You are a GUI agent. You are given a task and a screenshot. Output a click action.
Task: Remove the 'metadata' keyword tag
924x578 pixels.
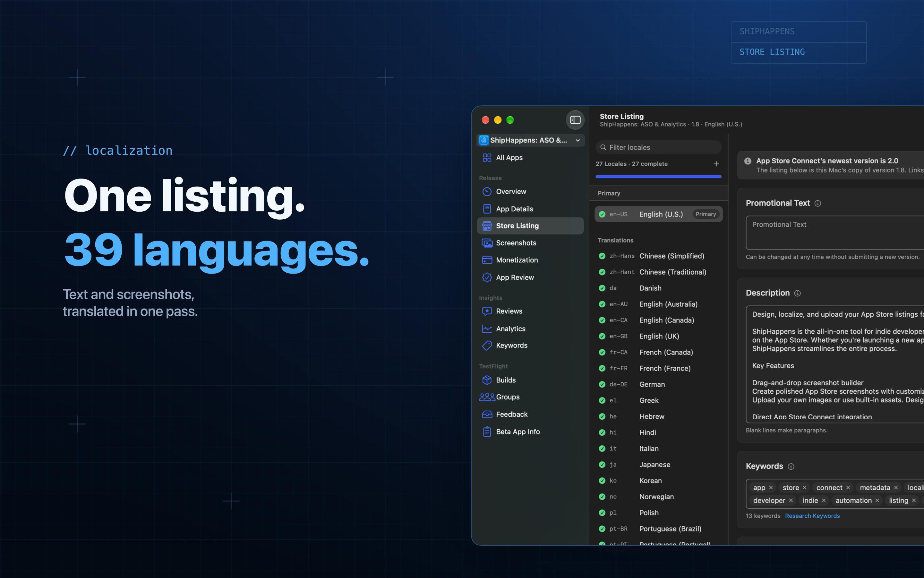pos(896,488)
